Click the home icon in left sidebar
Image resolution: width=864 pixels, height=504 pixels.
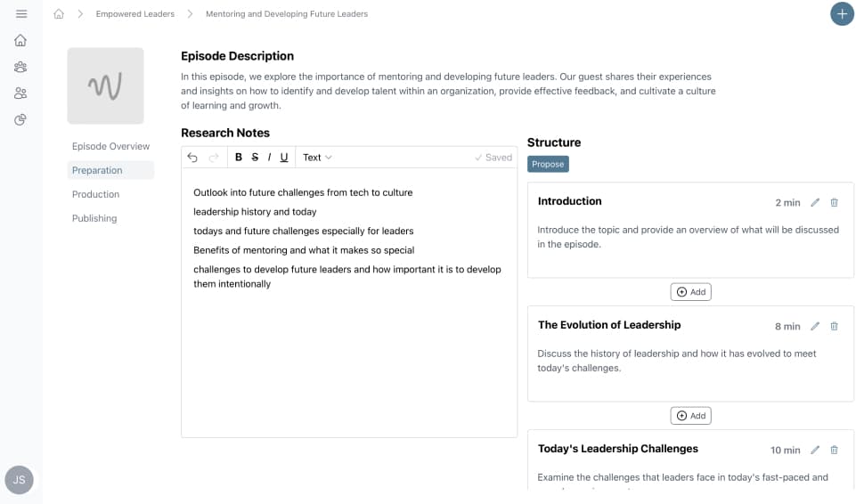coord(20,40)
